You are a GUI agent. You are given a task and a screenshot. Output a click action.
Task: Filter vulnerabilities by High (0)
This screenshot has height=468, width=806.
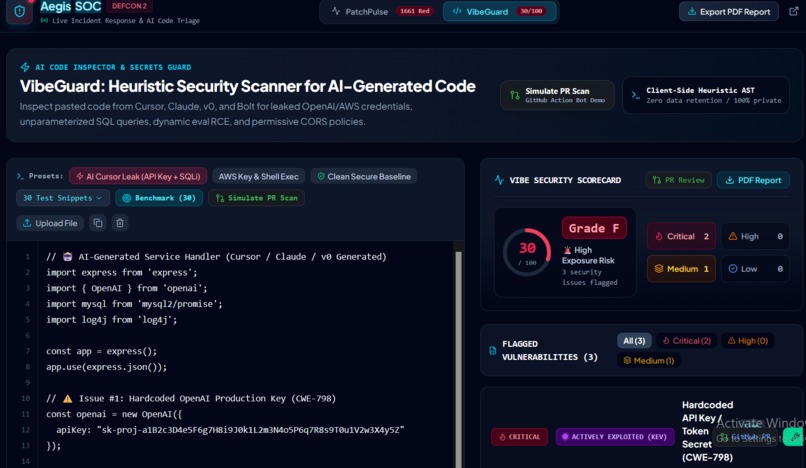coord(748,340)
